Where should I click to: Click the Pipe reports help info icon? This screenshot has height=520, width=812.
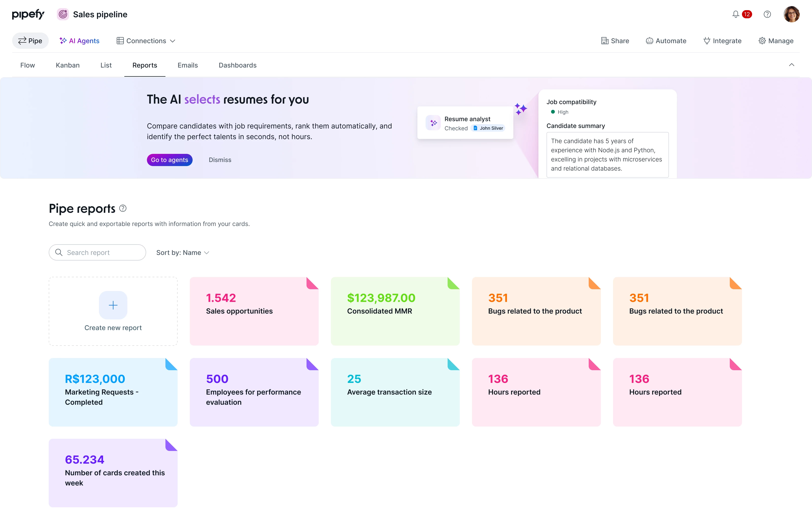tap(123, 208)
